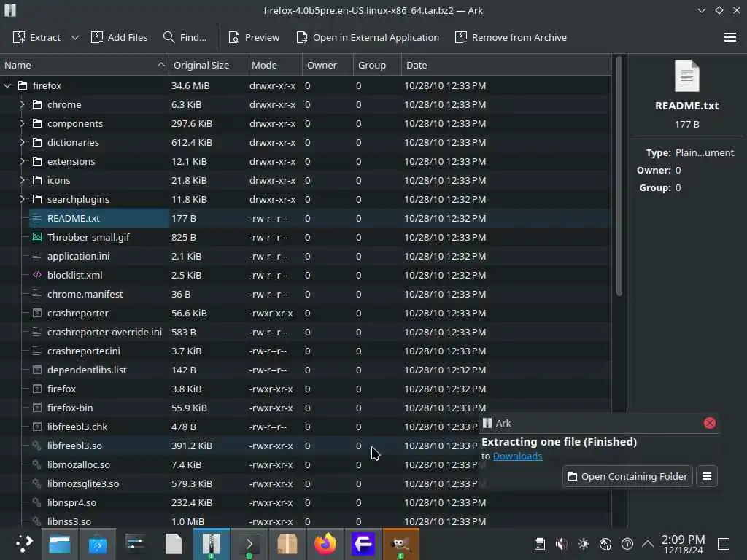Expand the dictionaries folder
The image size is (747, 560).
pos(22,142)
